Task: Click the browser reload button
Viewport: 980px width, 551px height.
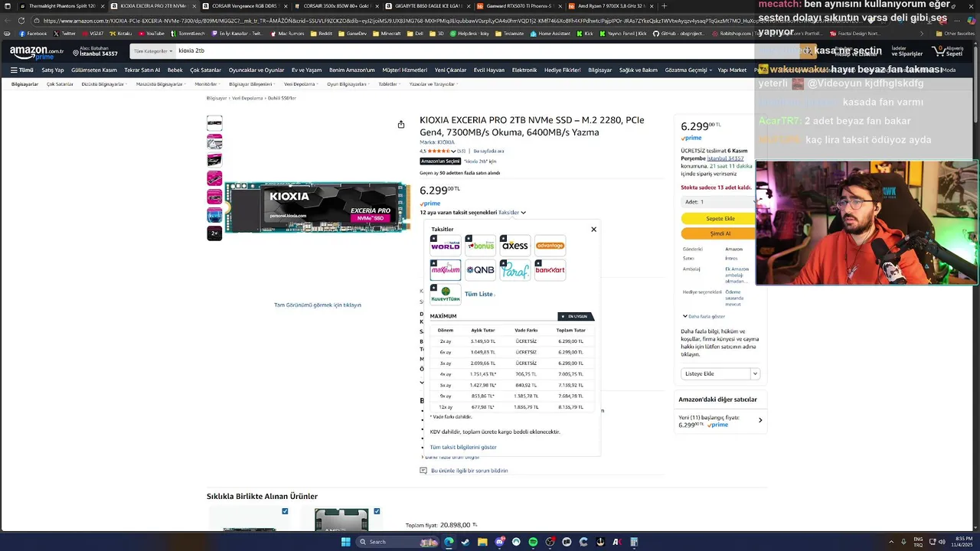Action: (21, 21)
